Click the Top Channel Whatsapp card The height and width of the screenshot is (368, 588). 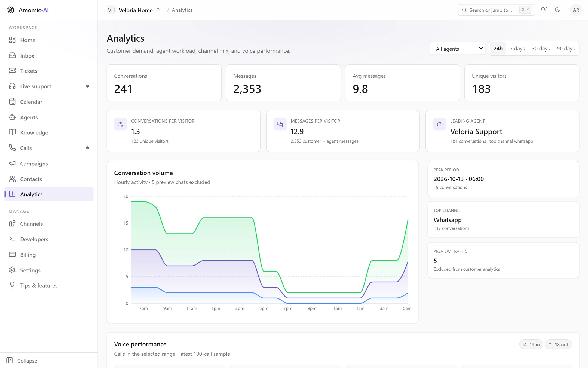503,219
